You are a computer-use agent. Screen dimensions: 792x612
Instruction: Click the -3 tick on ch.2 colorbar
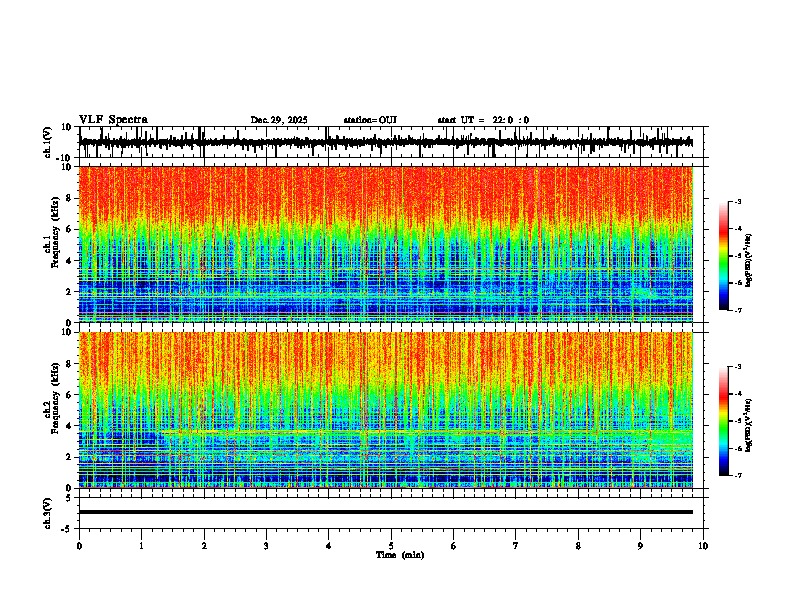coord(738,367)
